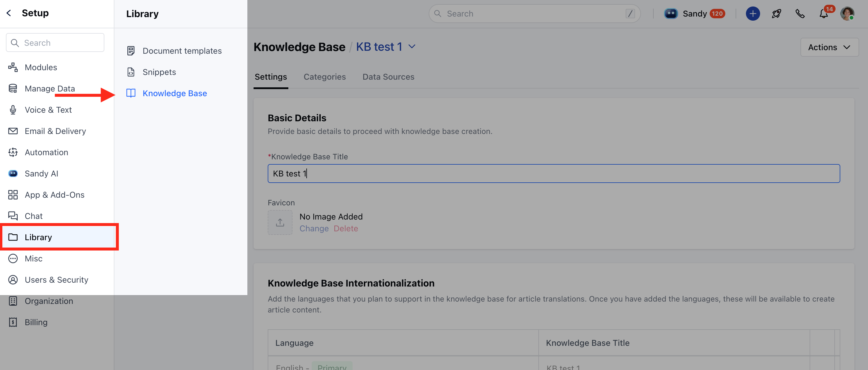This screenshot has height=370, width=868.
Task: Click the favicon upload icon box
Action: pyautogui.click(x=280, y=222)
